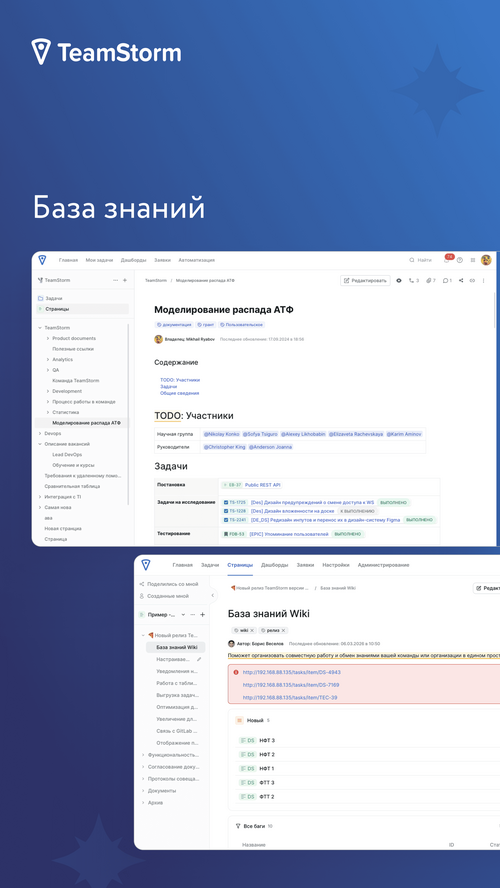Click the Задачи folder icon in the sidebar
Image resolution: width=500 pixels, height=888 pixels.
pyautogui.click(x=40, y=298)
